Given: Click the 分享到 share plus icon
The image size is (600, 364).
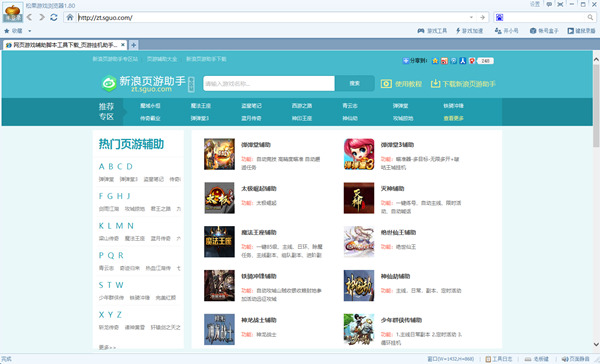Looking at the screenshot, I should click(x=406, y=60).
